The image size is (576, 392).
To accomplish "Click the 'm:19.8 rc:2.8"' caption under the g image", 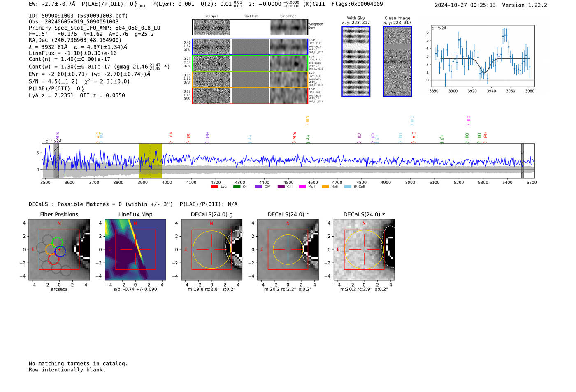I will [x=203, y=289].
